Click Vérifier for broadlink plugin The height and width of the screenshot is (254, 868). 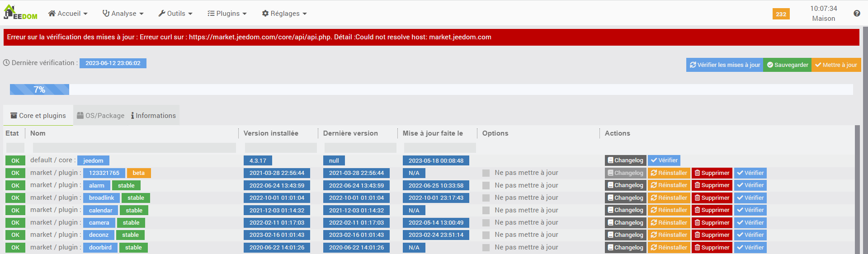[750, 198]
